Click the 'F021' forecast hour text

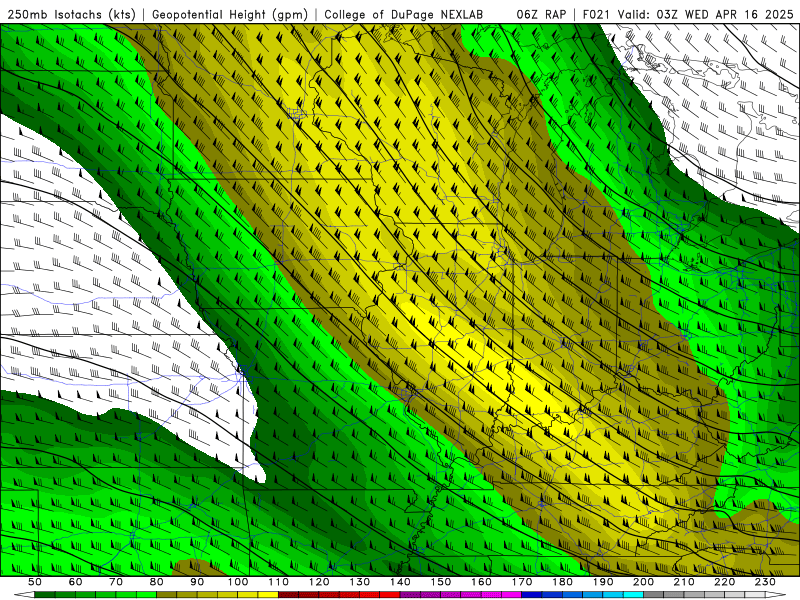(x=596, y=14)
